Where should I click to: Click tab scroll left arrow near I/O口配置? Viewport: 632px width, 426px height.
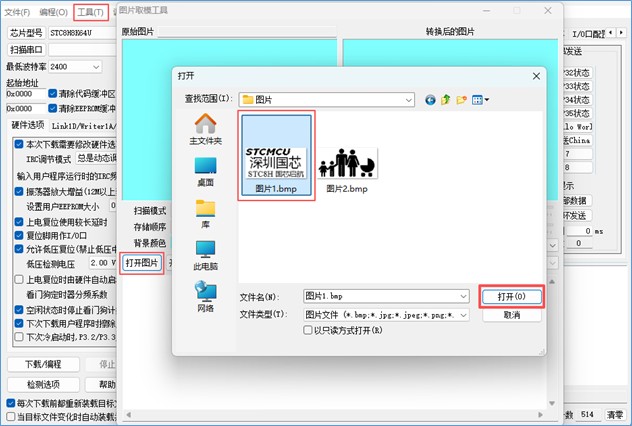click(x=611, y=32)
